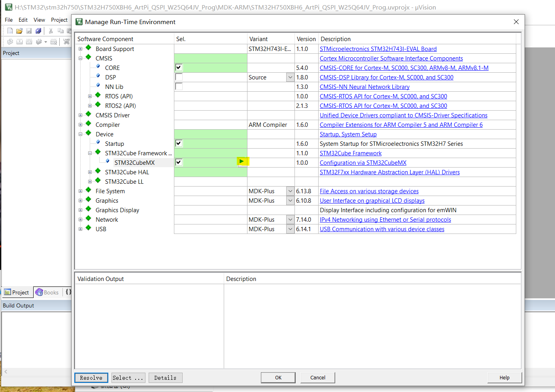Click the Save floppy disk icon
Image resolution: width=555 pixels, height=392 pixels.
(29, 31)
